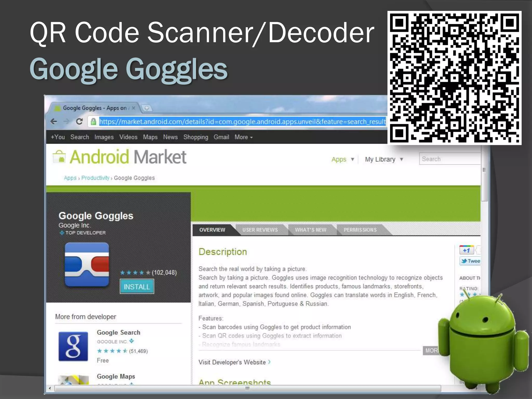The height and width of the screenshot is (399, 532).
Task: Select the address bar URL
Action: coord(242,122)
